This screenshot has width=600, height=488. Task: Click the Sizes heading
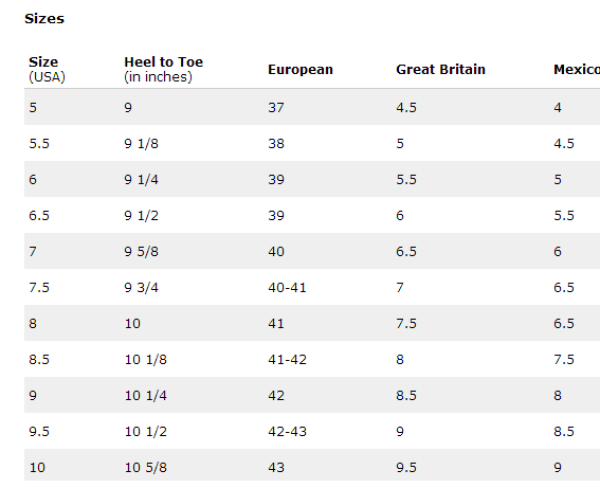[x=44, y=18]
